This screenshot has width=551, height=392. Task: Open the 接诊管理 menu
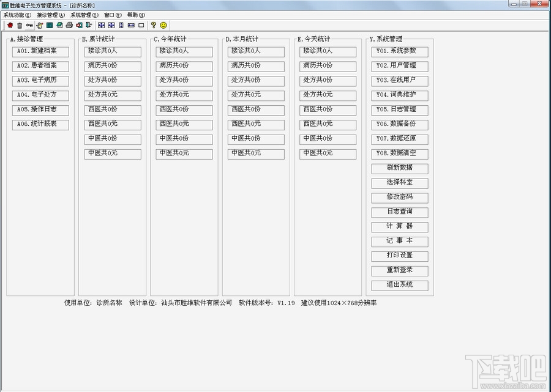[x=51, y=15]
